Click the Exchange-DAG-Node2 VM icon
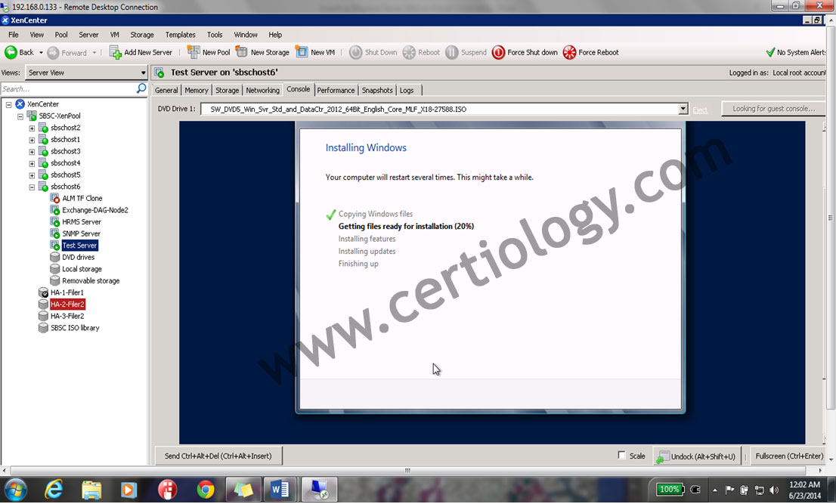 point(55,210)
